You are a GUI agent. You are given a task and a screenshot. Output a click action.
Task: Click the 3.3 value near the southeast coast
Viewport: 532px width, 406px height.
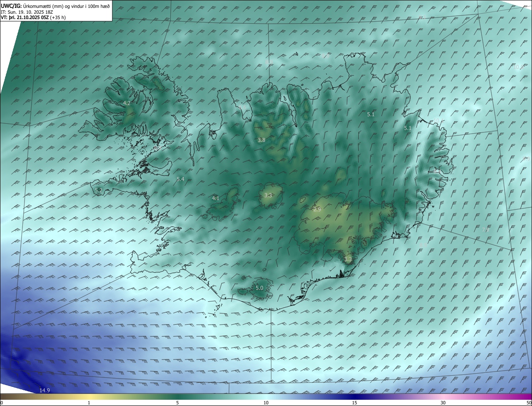(348, 259)
